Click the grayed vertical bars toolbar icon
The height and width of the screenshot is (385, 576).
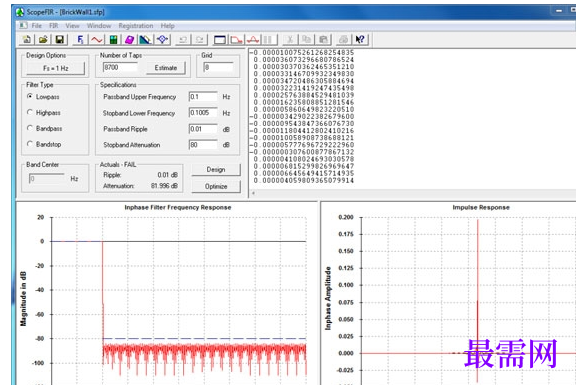pyautogui.click(x=268, y=39)
